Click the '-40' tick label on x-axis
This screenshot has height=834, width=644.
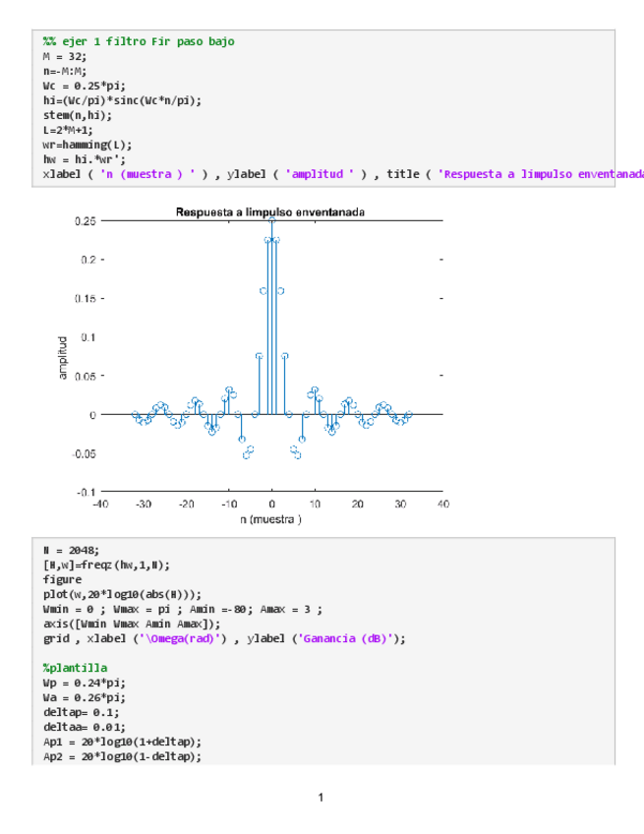click(x=100, y=503)
